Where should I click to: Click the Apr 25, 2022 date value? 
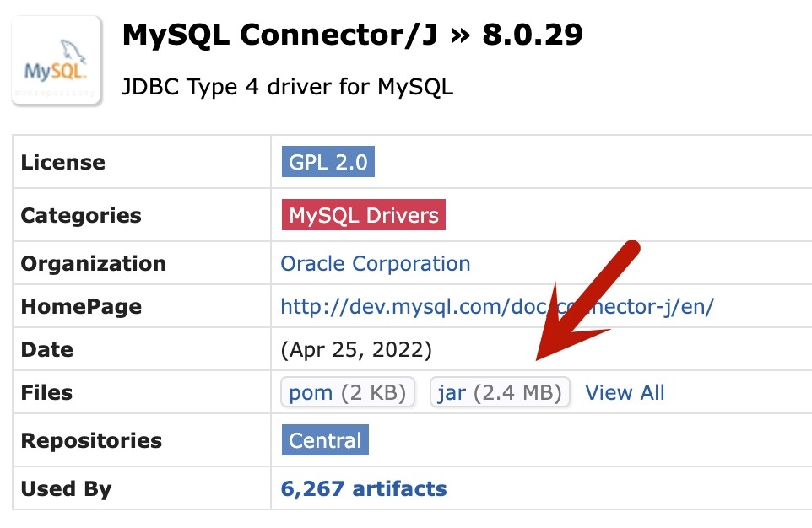point(355,349)
